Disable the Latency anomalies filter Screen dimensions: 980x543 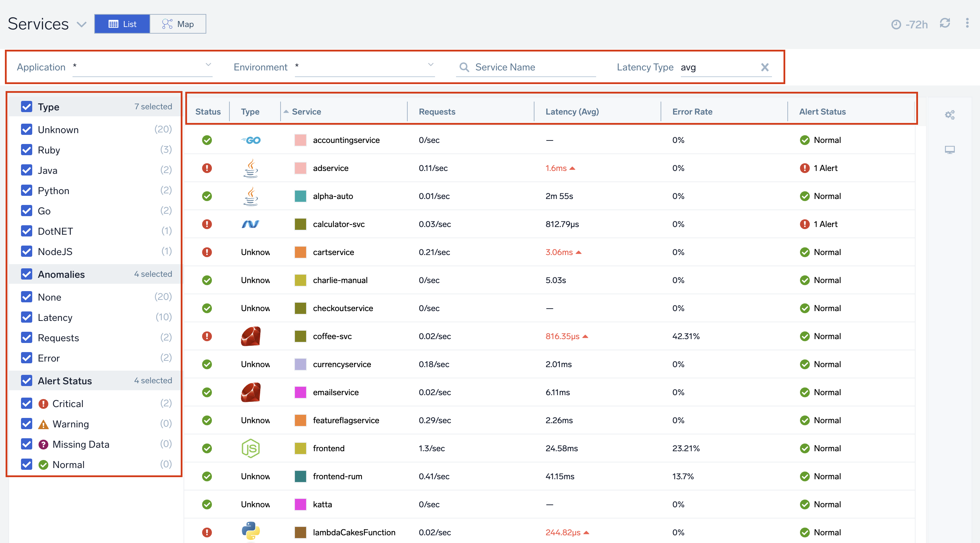point(26,317)
